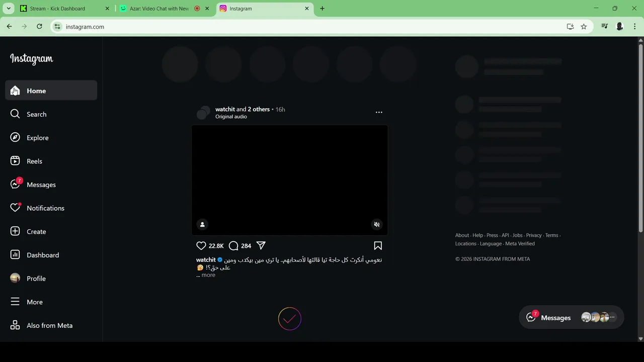Open Messages from the left sidebar
The height and width of the screenshot is (362, 644).
51,185
